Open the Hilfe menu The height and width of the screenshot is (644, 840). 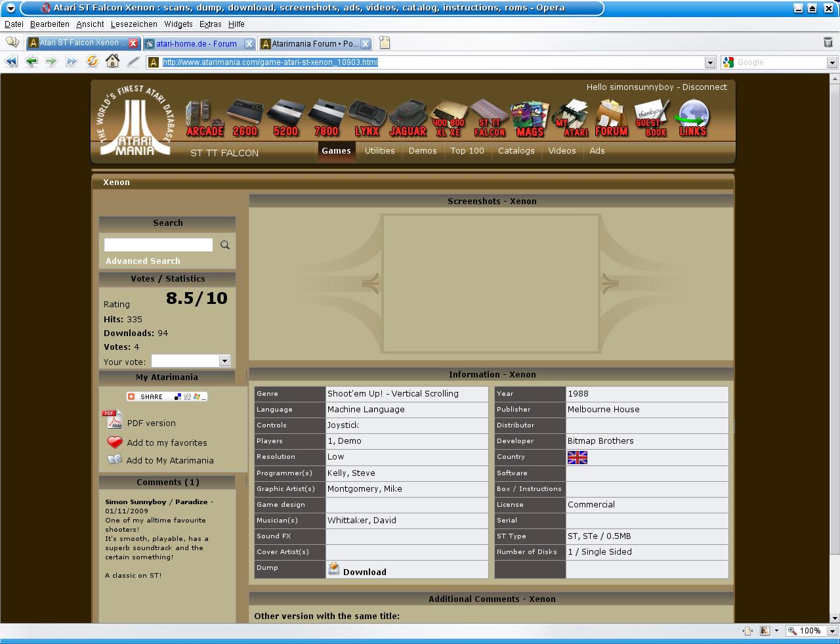point(236,24)
